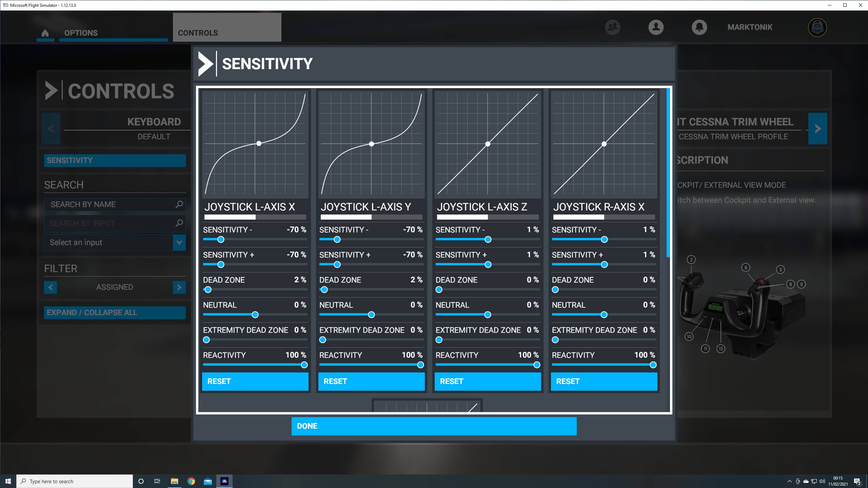Click the notifications bell icon
Image resolution: width=868 pixels, height=488 pixels.
[699, 27]
